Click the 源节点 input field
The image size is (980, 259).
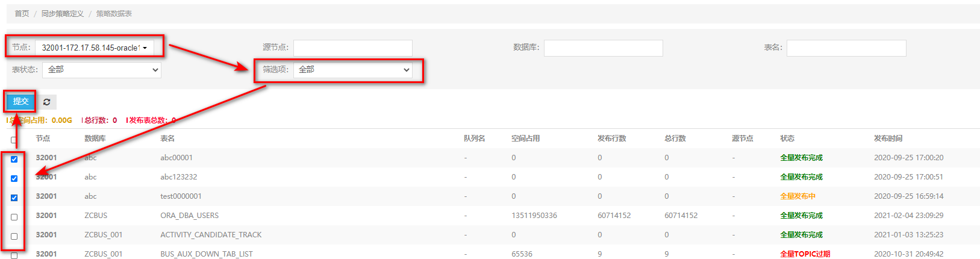coord(352,48)
